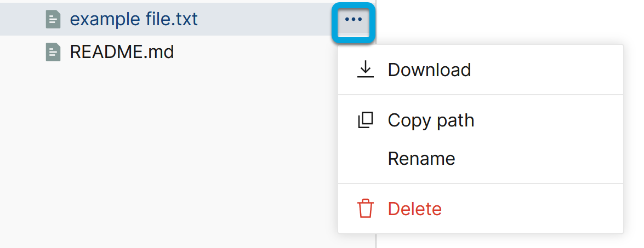Choose Copy path from the context menu

tap(431, 120)
